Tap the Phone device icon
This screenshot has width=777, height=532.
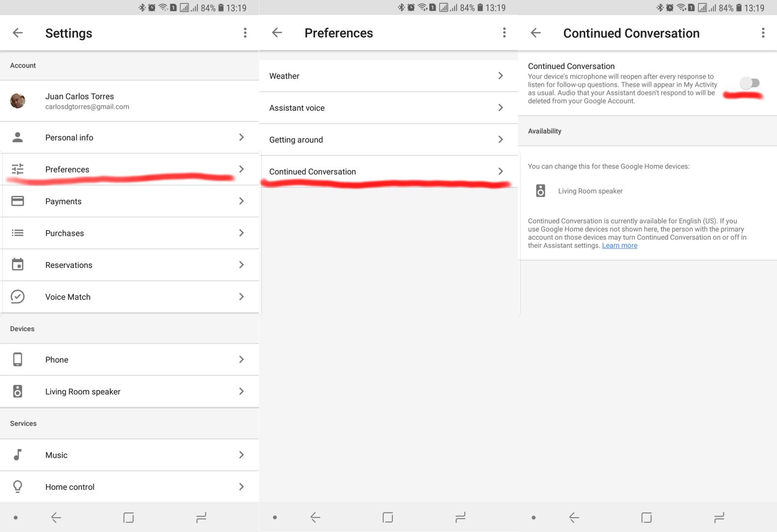[17, 359]
